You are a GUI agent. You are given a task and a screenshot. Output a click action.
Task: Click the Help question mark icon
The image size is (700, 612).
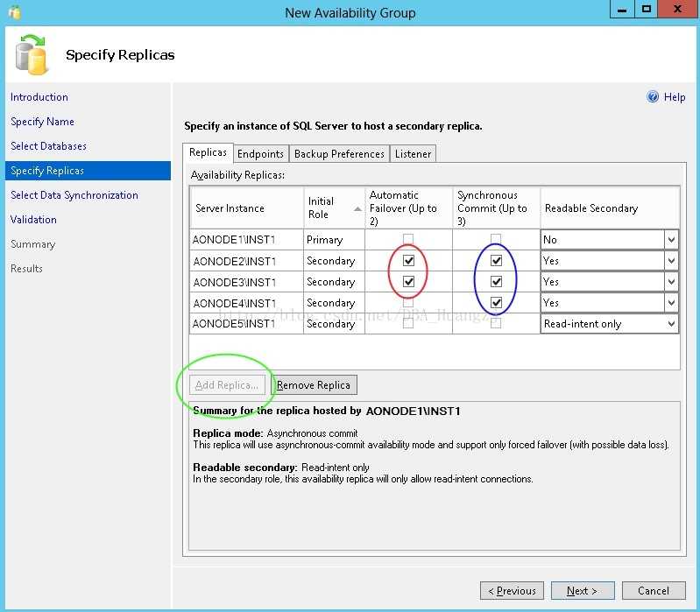tap(652, 96)
